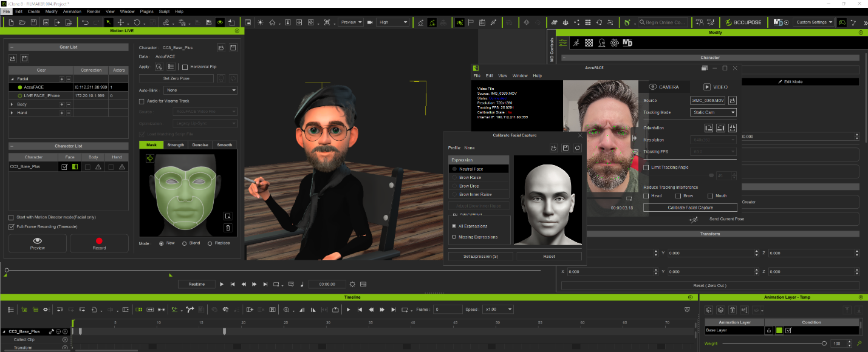868x352 pixels.
Task: Click the New Project icon in toolbar
Action: pyautogui.click(x=10, y=22)
